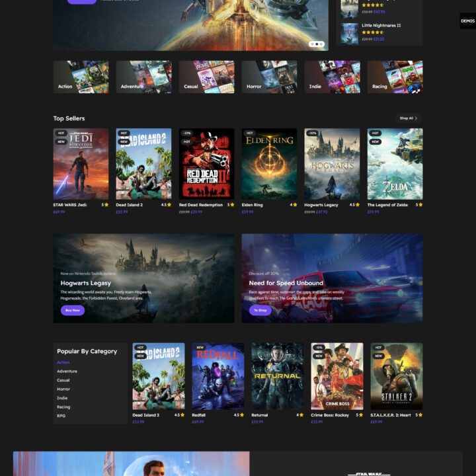Click STAR WARS Jedi product title
This screenshot has width=476, height=476.
click(70, 205)
